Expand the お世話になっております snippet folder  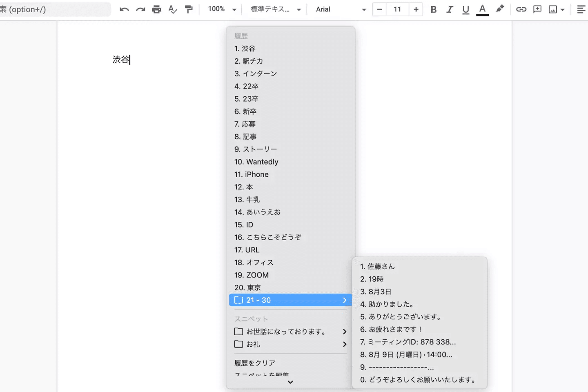(290, 332)
